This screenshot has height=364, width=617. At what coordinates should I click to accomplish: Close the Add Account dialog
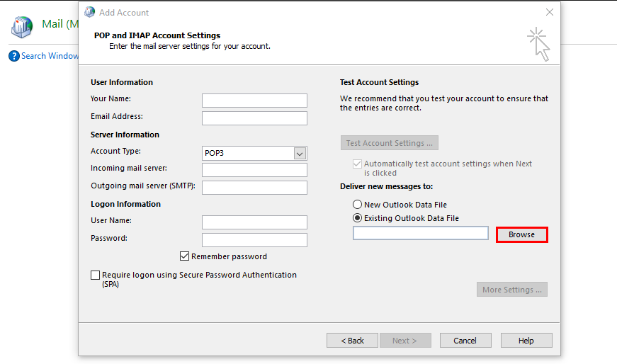pos(549,12)
